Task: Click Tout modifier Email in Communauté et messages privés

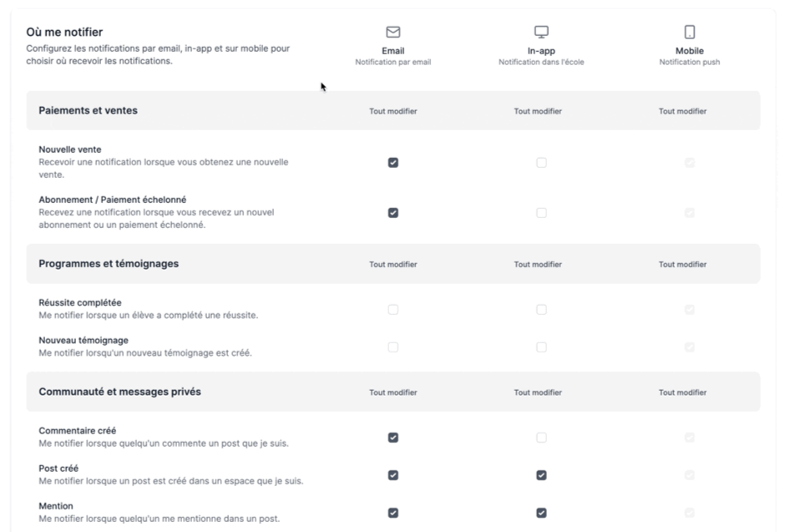Action: [393, 393]
